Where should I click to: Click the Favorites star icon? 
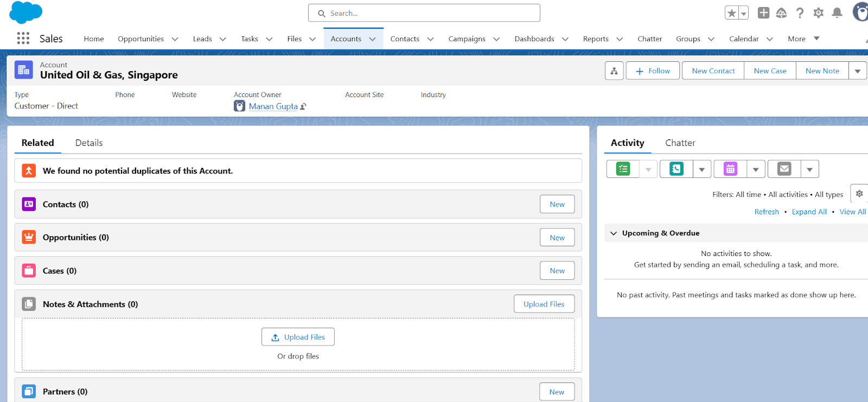(x=732, y=13)
